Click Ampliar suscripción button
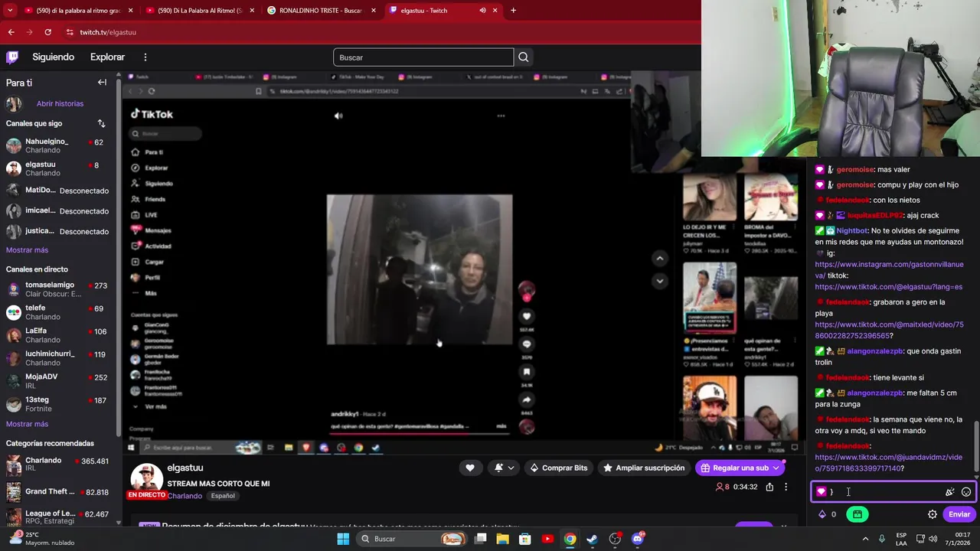 (x=643, y=468)
